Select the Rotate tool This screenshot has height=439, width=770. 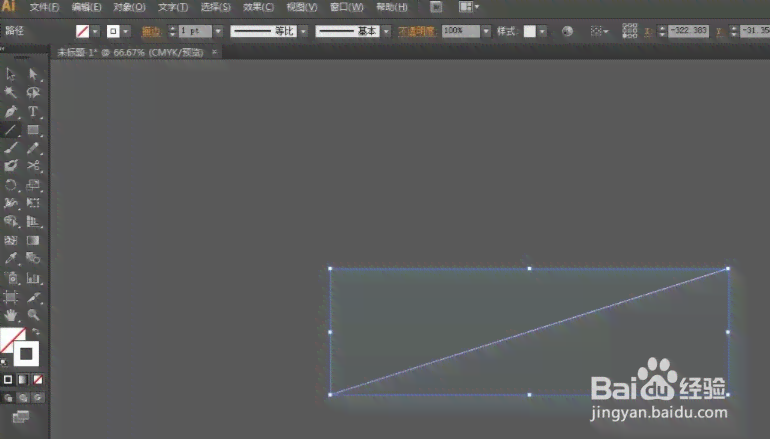pos(10,185)
